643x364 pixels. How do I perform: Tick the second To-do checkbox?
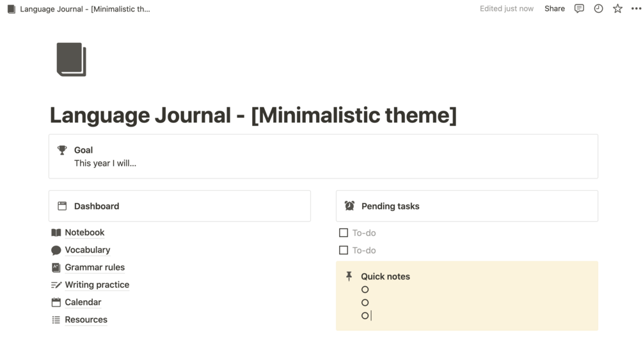click(x=344, y=250)
